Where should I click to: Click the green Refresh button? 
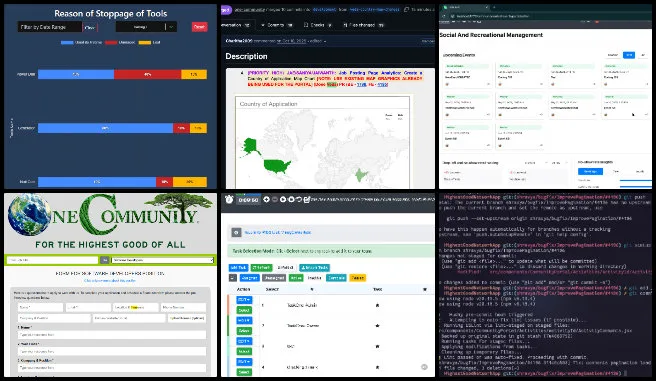tap(261, 268)
